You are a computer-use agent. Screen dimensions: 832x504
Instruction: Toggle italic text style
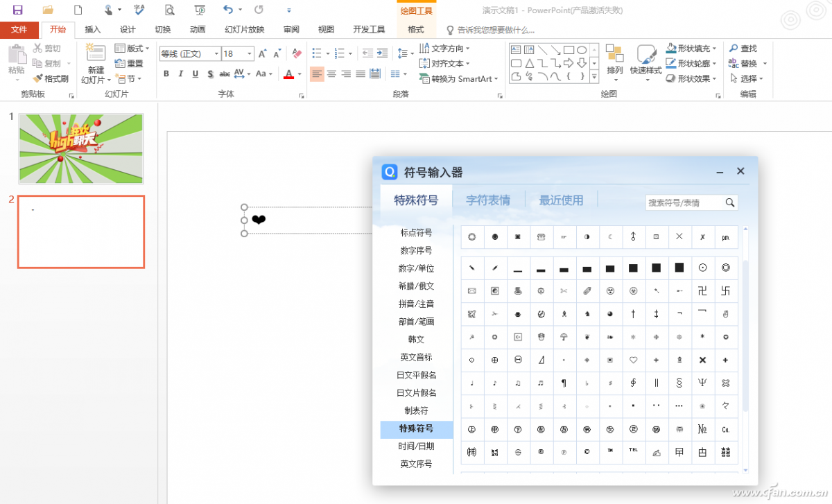pyautogui.click(x=181, y=74)
